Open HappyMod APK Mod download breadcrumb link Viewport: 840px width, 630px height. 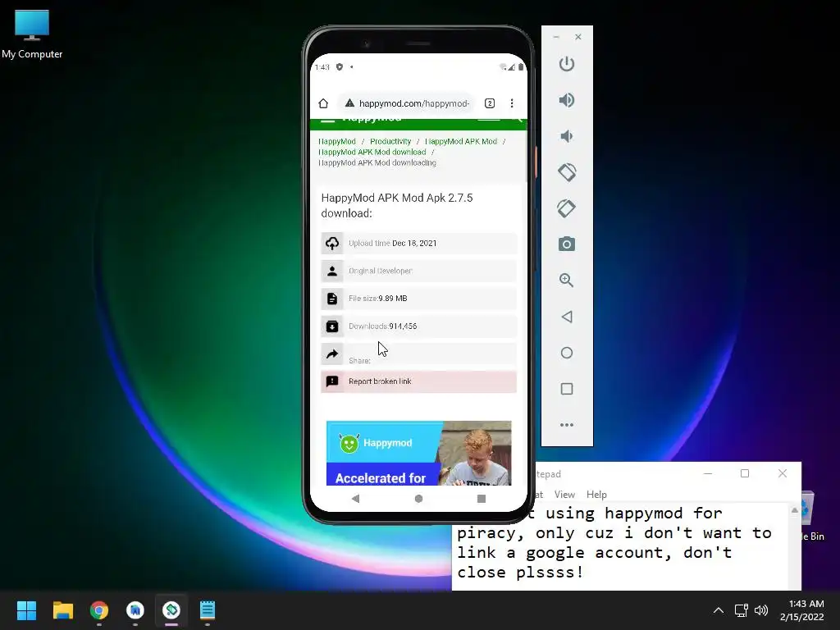point(372,152)
